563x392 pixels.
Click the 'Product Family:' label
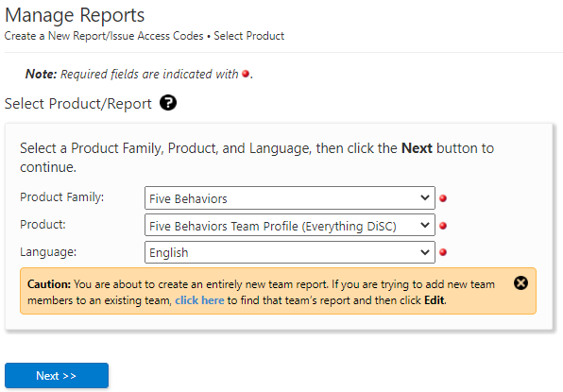61,197
